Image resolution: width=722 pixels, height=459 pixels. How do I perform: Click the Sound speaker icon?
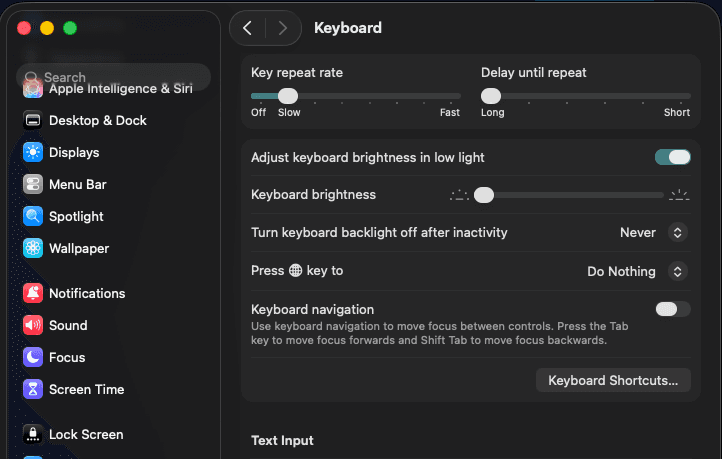(x=33, y=325)
